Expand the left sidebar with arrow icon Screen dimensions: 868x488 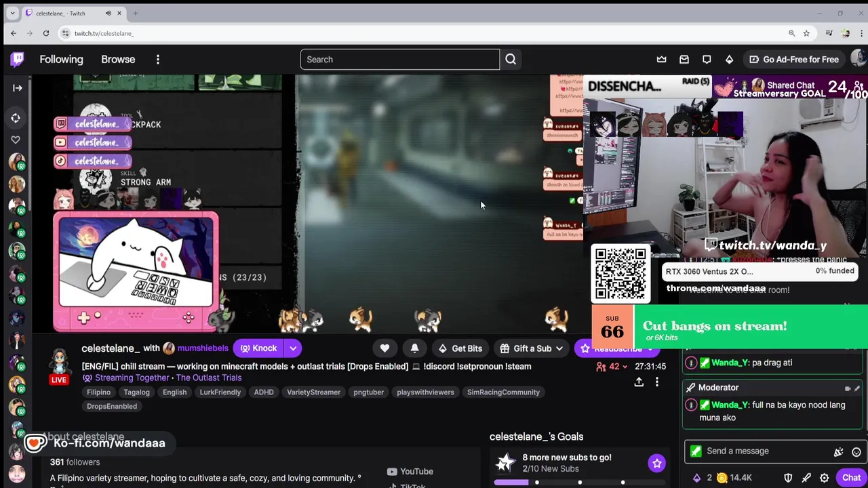18,87
